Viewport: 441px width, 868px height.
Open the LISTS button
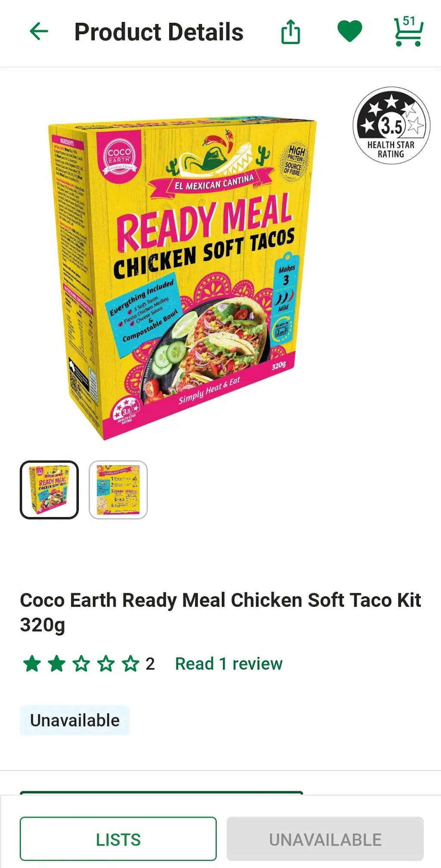point(118,839)
